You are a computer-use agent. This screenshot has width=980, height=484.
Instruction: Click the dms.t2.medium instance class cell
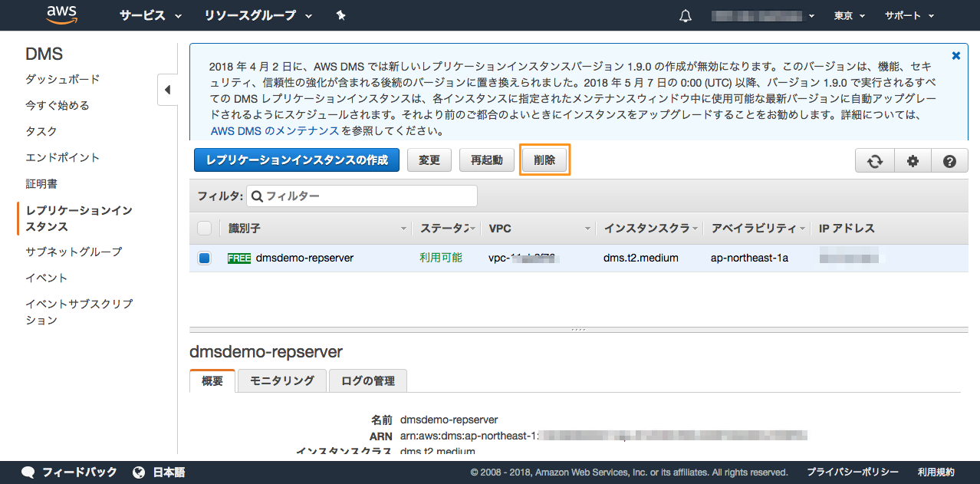coord(641,258)
